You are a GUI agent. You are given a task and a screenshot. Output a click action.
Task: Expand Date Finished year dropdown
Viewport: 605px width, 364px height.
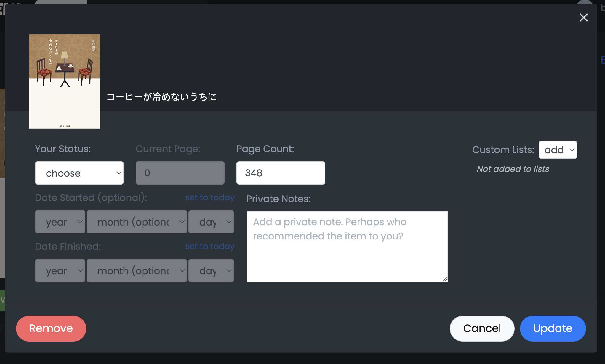click(x=60, y=271)
